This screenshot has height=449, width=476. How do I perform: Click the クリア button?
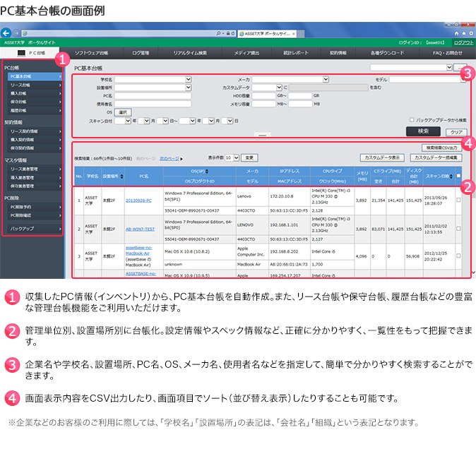coord(456,132)
